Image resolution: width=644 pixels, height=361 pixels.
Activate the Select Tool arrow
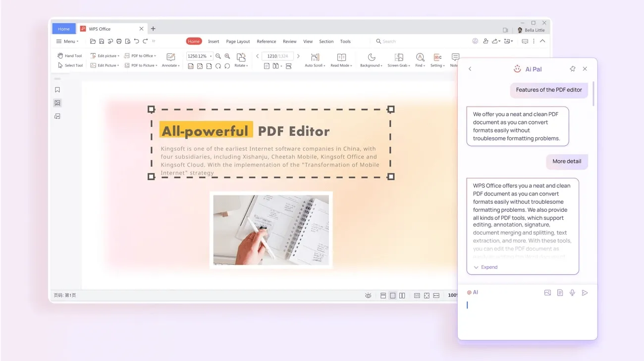[70, 65]
